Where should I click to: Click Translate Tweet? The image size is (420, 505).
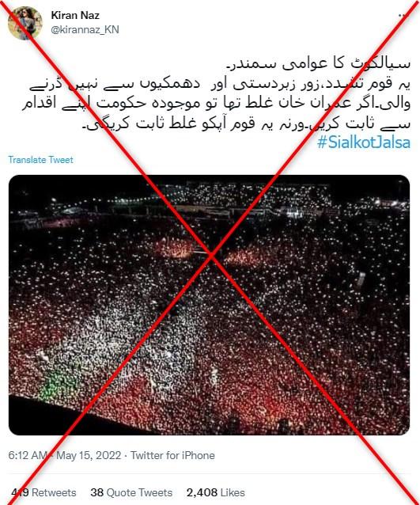coord(40,160)
